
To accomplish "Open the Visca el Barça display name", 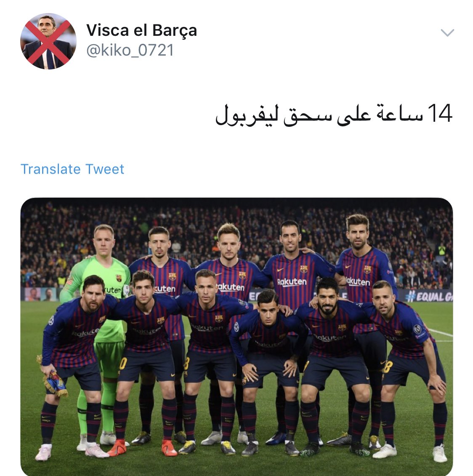I will (141, 30).
